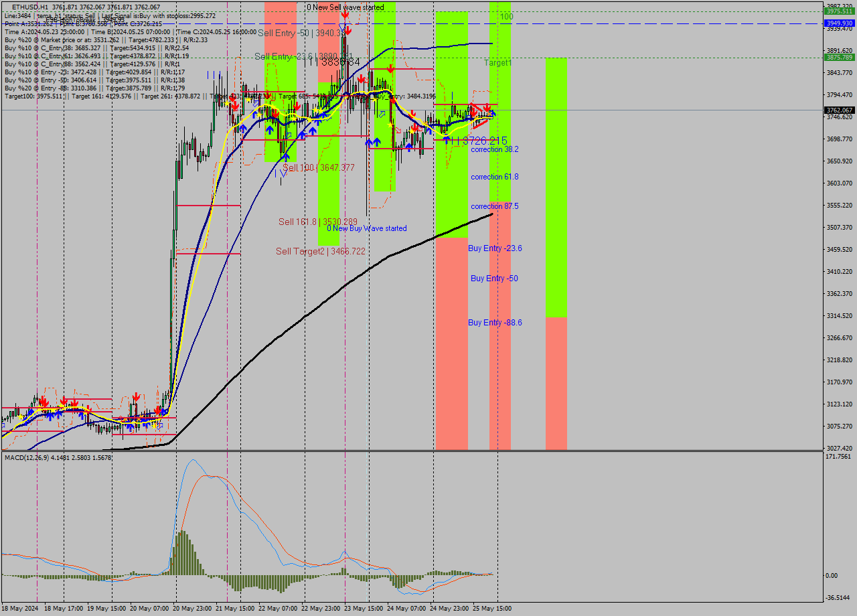
Task: Click the 3123.120 price axis value
Action: point(840,404)
